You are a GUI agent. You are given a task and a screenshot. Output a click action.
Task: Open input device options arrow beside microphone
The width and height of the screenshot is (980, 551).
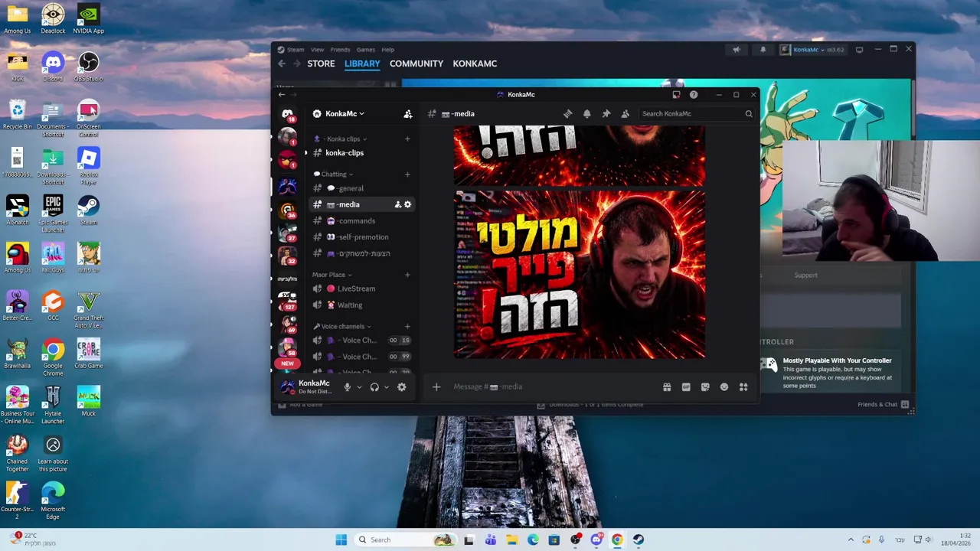pyautogui.click(x=358, y=387)
